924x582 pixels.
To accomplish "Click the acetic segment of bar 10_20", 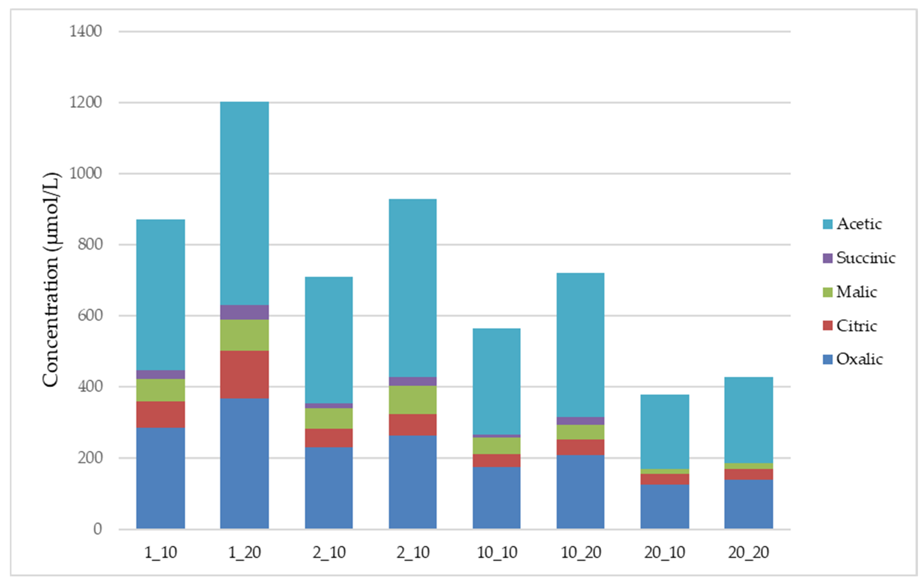I will (580, 345).
